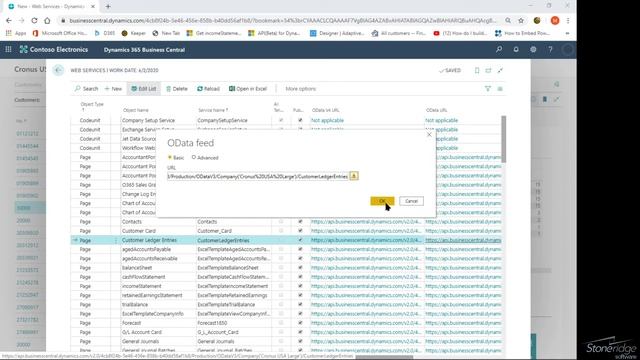640x360 pixels.
Task: Select the Customer Card object name cell
Action: (158, 231)
